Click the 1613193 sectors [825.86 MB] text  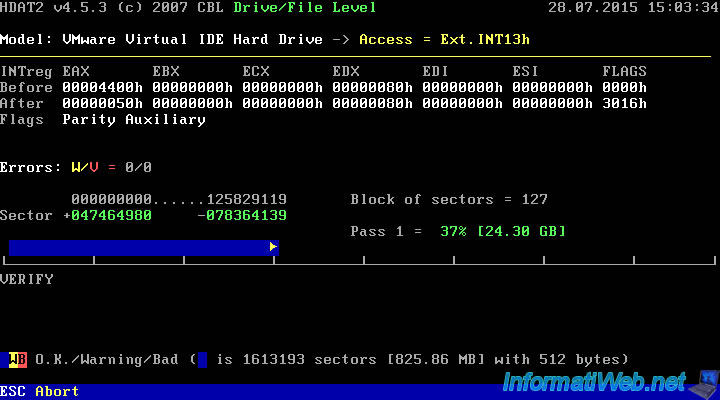[364, 360]
